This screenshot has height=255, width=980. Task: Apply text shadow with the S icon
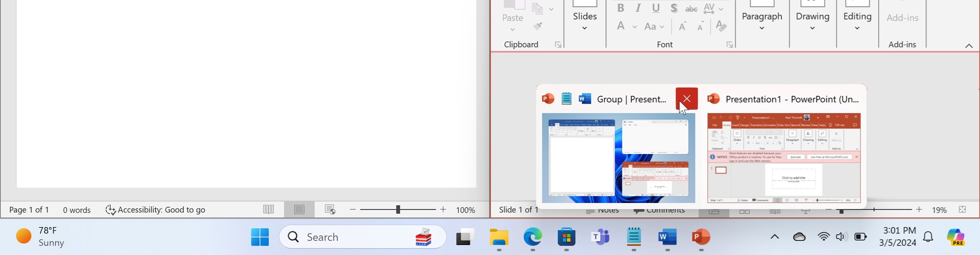coord(674,8)
